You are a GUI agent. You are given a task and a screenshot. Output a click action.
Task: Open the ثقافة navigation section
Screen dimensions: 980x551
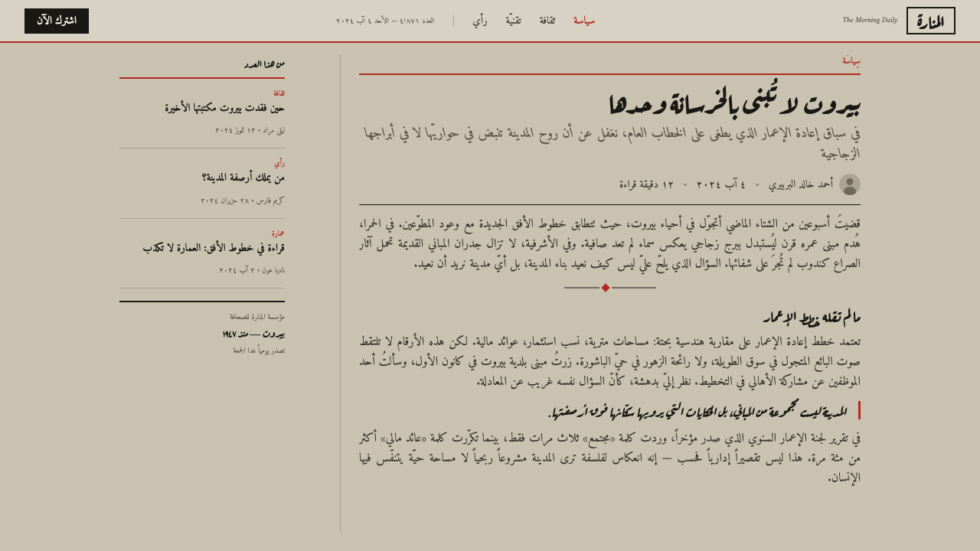[547, 21]
